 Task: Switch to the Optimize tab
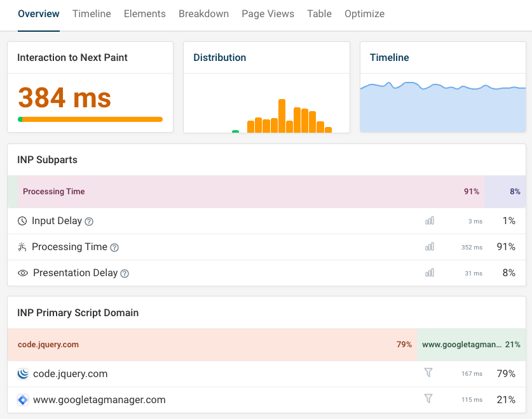364,14
